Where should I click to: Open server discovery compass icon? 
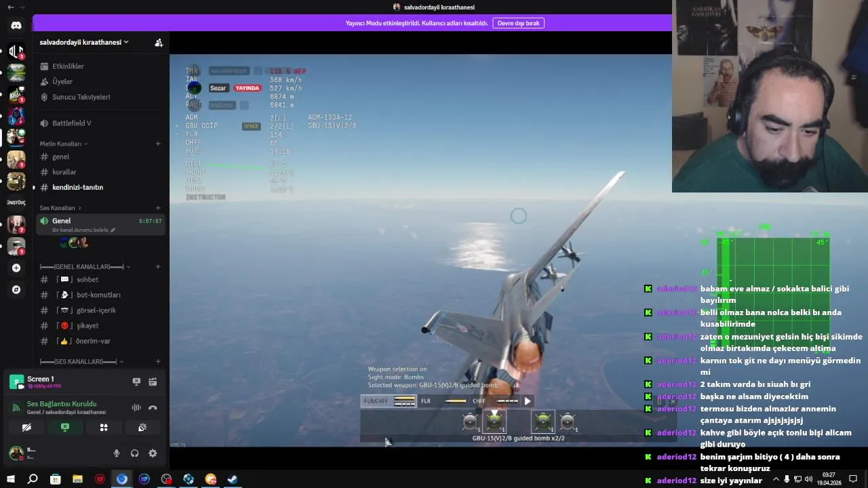click(x=16, y=289)
